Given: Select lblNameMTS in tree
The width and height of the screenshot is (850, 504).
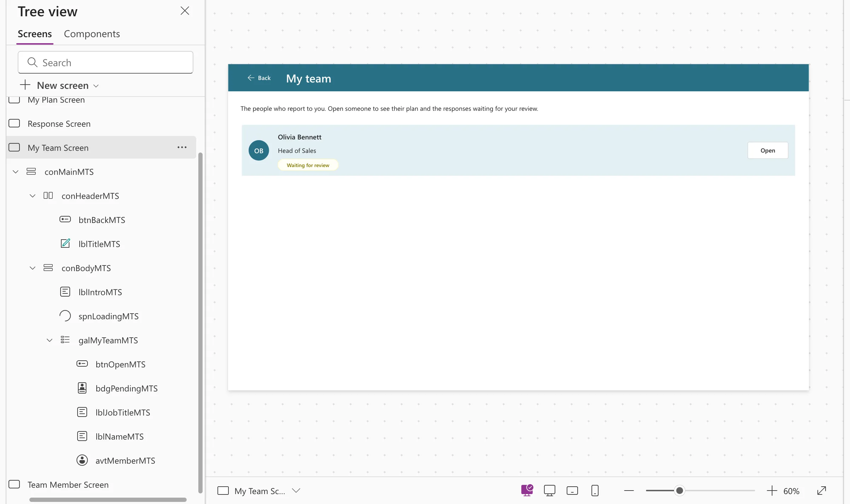Looking at the screenshot, I should pyautogui.click(x=120, y=437).
